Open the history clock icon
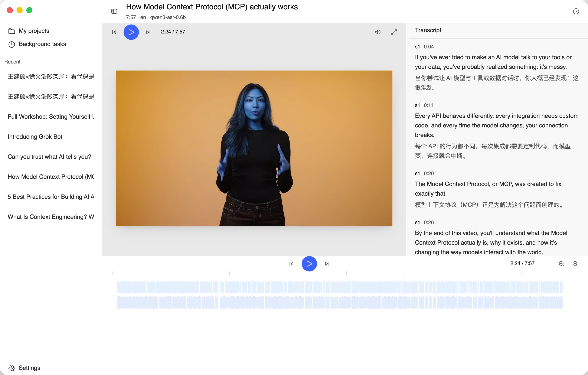Viewport: 588px width, 375px height. (x=576, y=11)
